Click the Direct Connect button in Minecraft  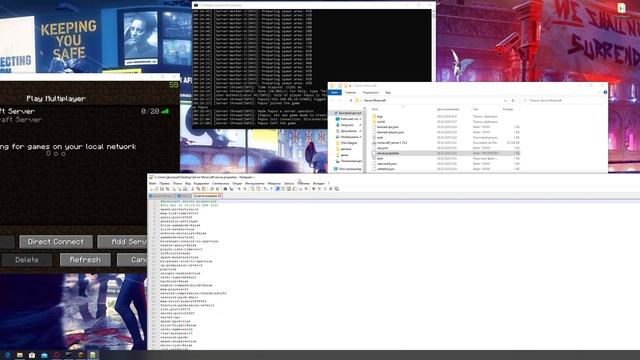(56, 242)
